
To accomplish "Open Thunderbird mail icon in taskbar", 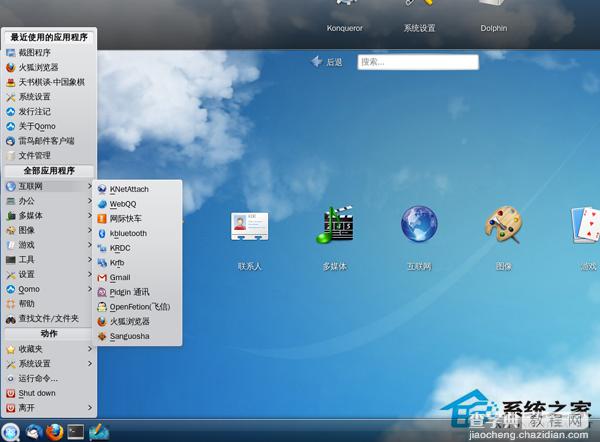I will pyautogui.click(x=34, y=432).
